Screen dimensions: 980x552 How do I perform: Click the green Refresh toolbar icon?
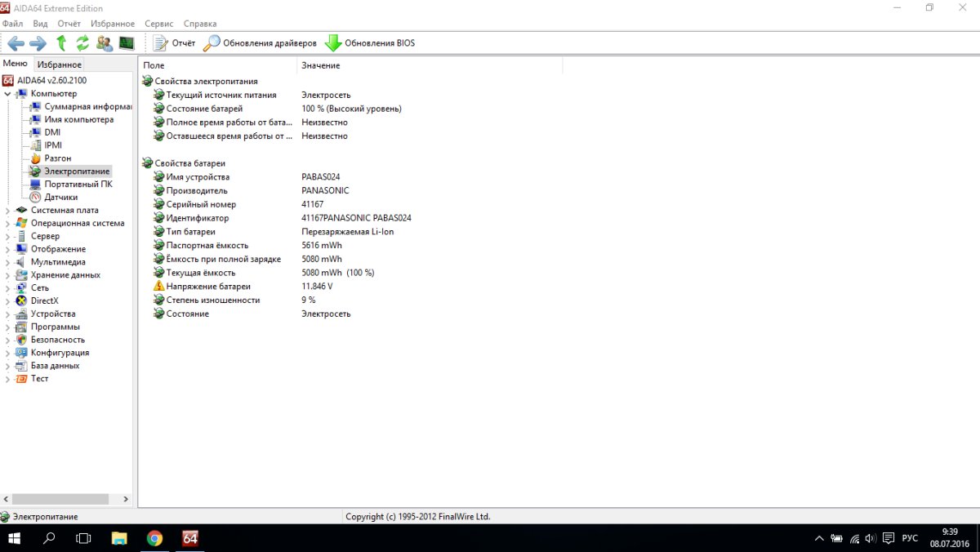82,43
